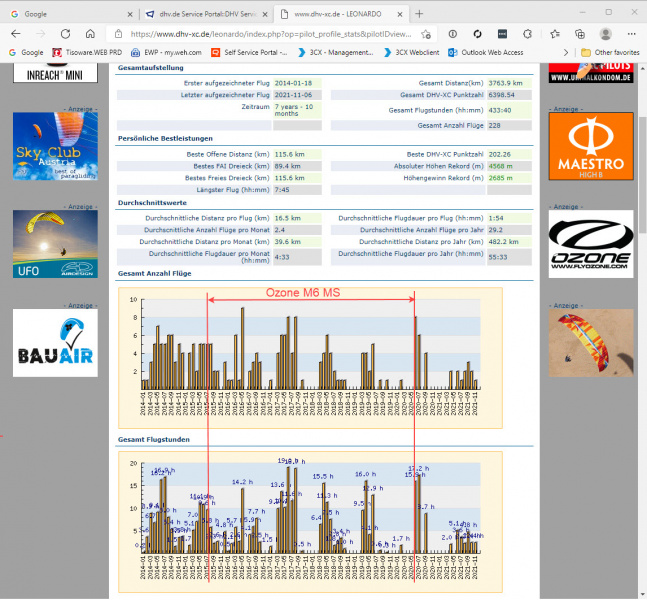Select the last flight date 2021-11-06

coord(293,95)
